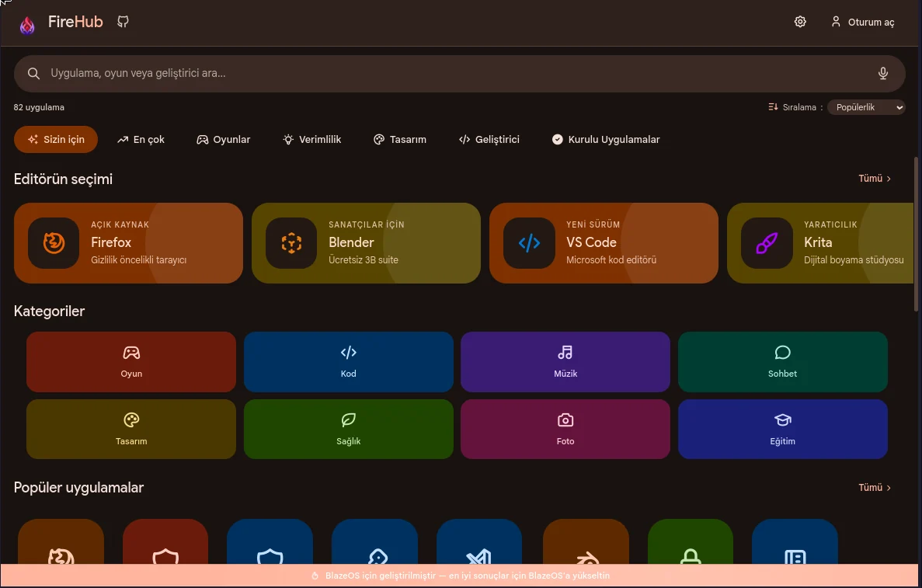Open the Foto camera category tile
The width and height of the screenshot is (922, 588).
point(565,430)
